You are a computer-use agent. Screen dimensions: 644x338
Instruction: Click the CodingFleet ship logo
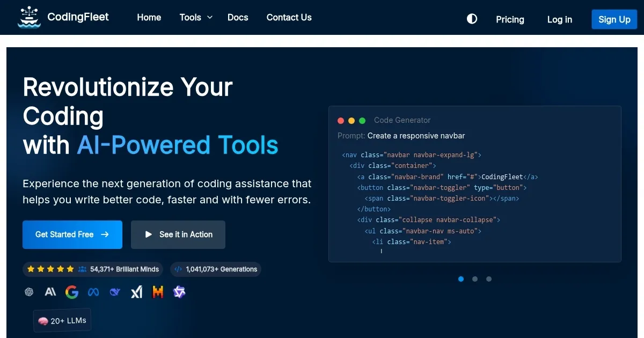coord(29,17)
